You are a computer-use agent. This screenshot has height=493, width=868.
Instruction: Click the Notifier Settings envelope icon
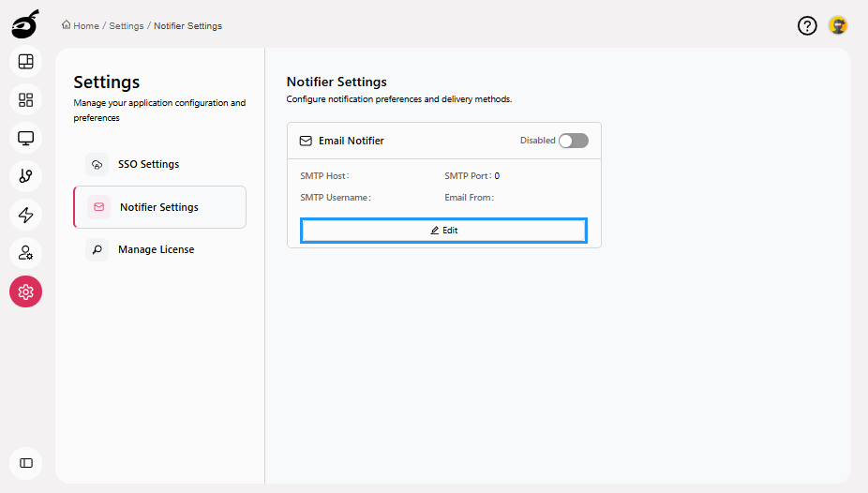(99, 207)
